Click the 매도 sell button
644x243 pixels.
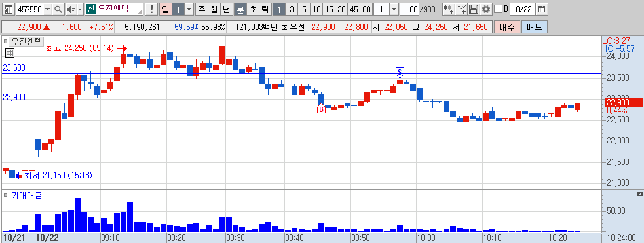click(x=535, y=28)
